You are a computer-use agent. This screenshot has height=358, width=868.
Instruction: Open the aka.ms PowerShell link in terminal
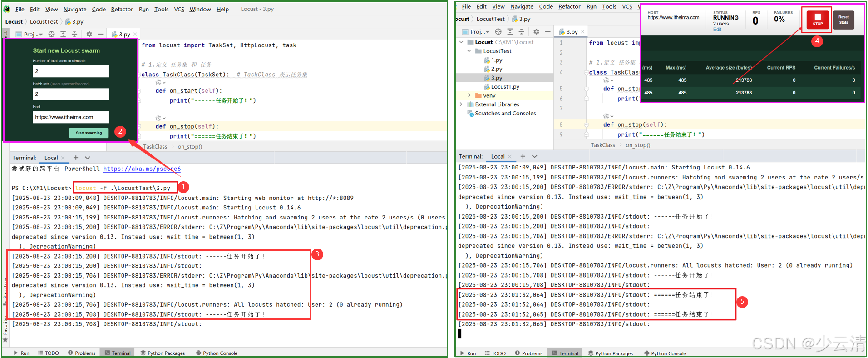(142, 169)
